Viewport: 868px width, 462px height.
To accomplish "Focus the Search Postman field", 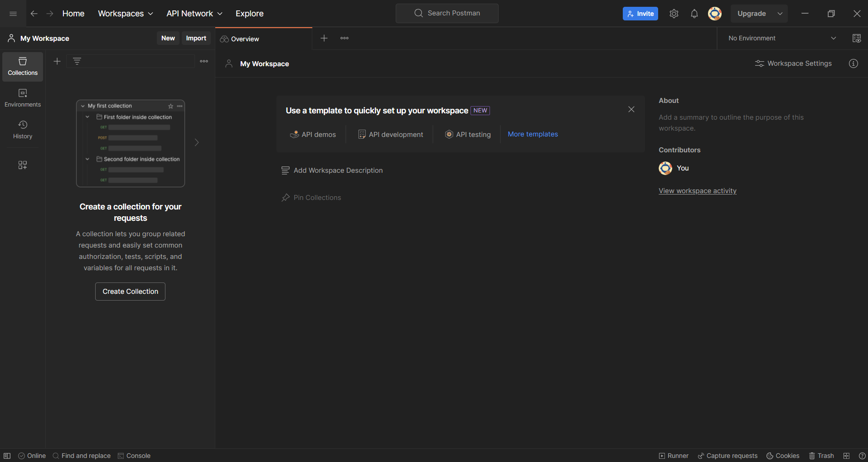I will [447, 13].
